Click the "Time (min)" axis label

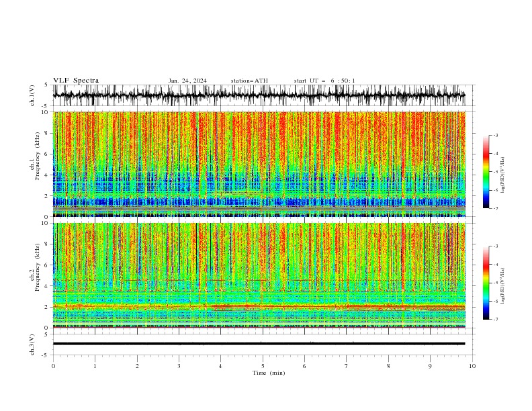click(269, 373)
